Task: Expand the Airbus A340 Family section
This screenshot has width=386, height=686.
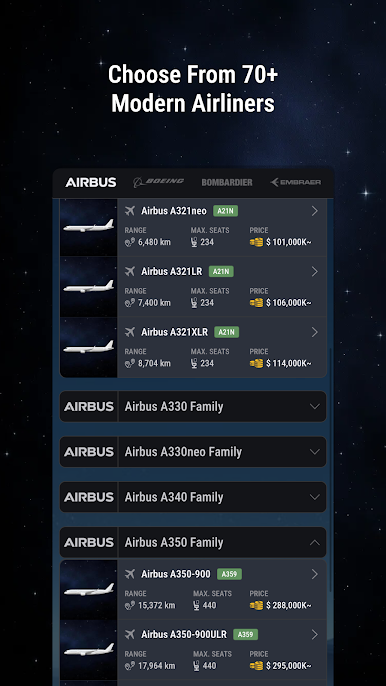Action: (x=193, y=497)
